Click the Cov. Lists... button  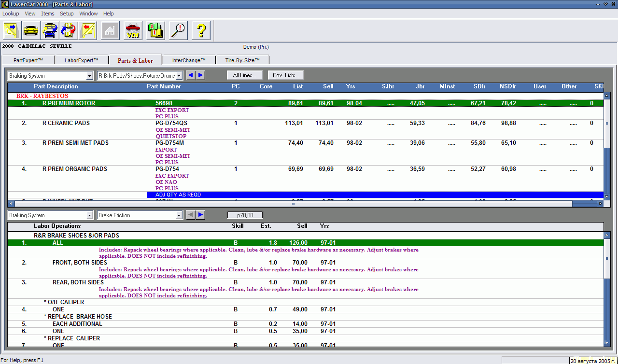click(x=286, y=75)
